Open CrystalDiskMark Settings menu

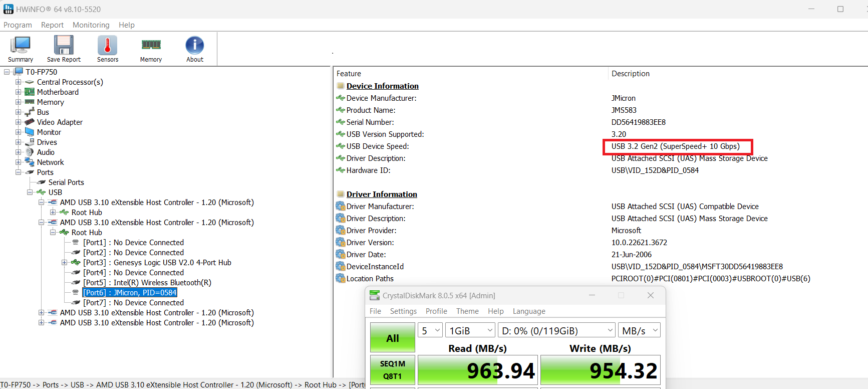(403, 311)
